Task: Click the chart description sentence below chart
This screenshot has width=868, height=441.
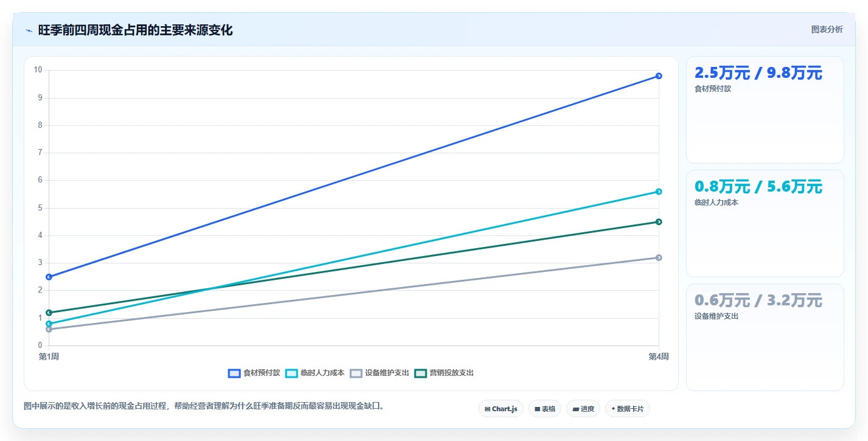Action: [x=204, y=406]
